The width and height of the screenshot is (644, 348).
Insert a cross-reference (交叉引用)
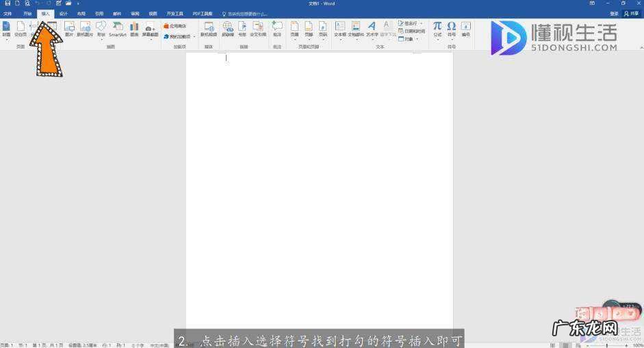pyautogui.click(x=258, y=29)
